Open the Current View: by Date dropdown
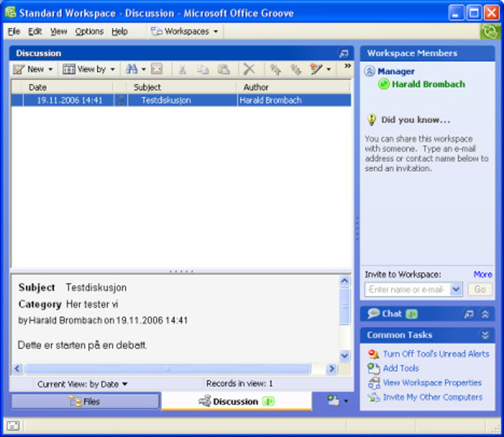The image size is (504, 437). [82, 384]
